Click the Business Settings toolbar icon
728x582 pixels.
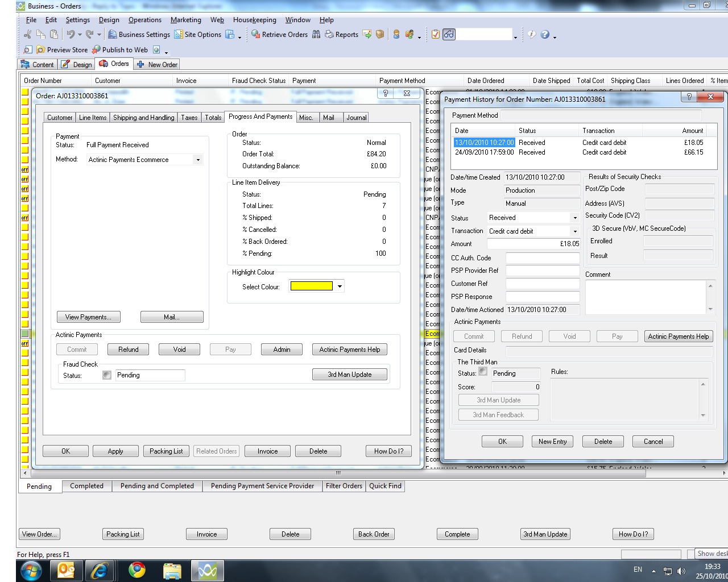pyautogui.click(x=113, y=35)
